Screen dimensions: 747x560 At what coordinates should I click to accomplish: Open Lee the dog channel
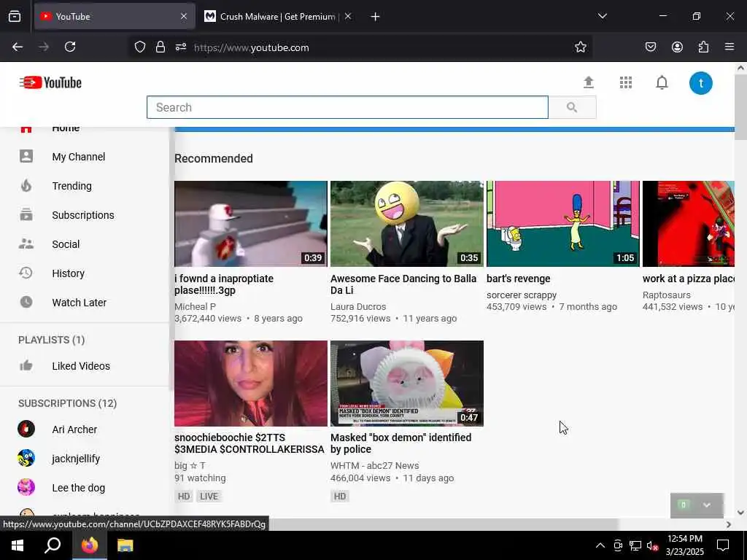(79, 488)
